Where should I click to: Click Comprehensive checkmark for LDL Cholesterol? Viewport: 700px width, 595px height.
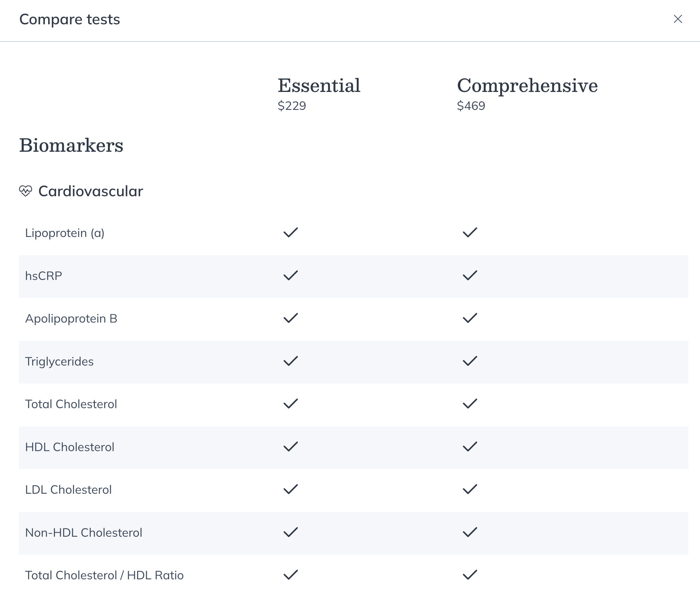pos(470,489)
